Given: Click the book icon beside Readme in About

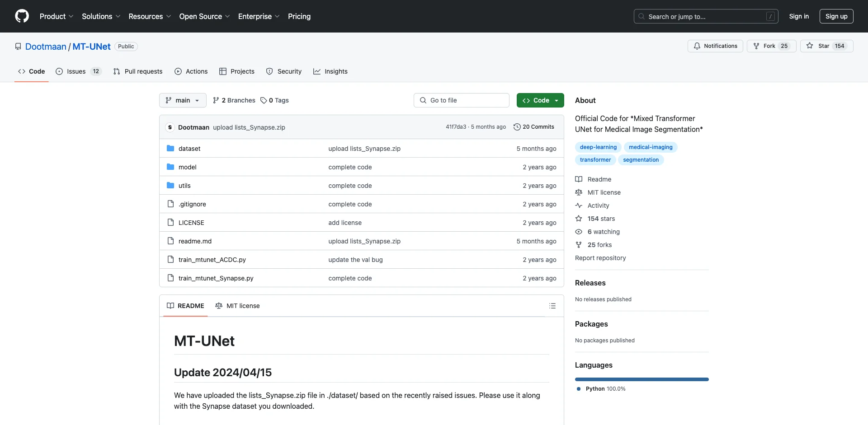Looking at the screenshot, I should (579, 179).
